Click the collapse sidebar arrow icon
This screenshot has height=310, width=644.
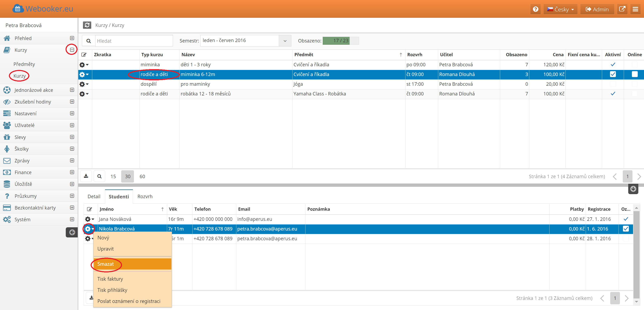72,232
